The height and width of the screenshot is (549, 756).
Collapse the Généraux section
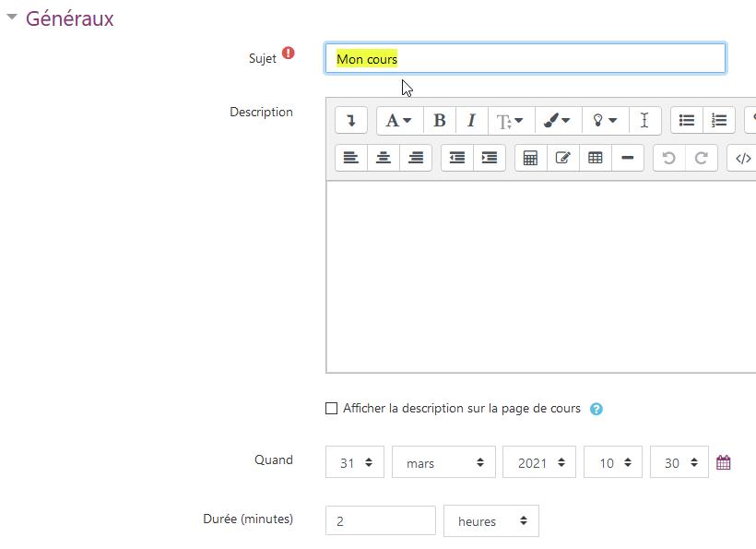(x=12, y=18)
